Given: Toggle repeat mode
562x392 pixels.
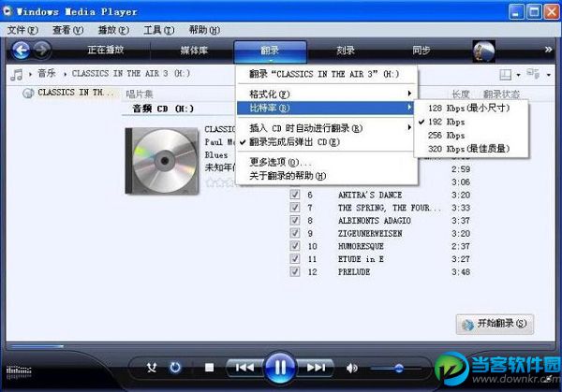Looking at the screenshot, I should point(175,368).
